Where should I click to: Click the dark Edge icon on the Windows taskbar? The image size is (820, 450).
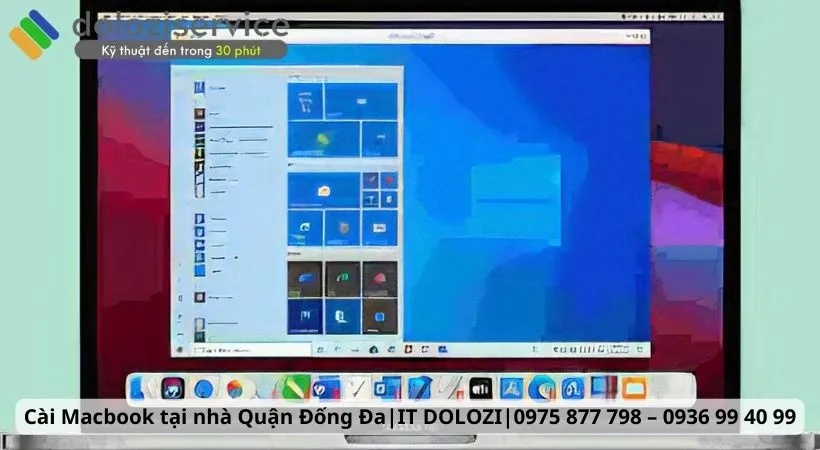coord(373,350)
